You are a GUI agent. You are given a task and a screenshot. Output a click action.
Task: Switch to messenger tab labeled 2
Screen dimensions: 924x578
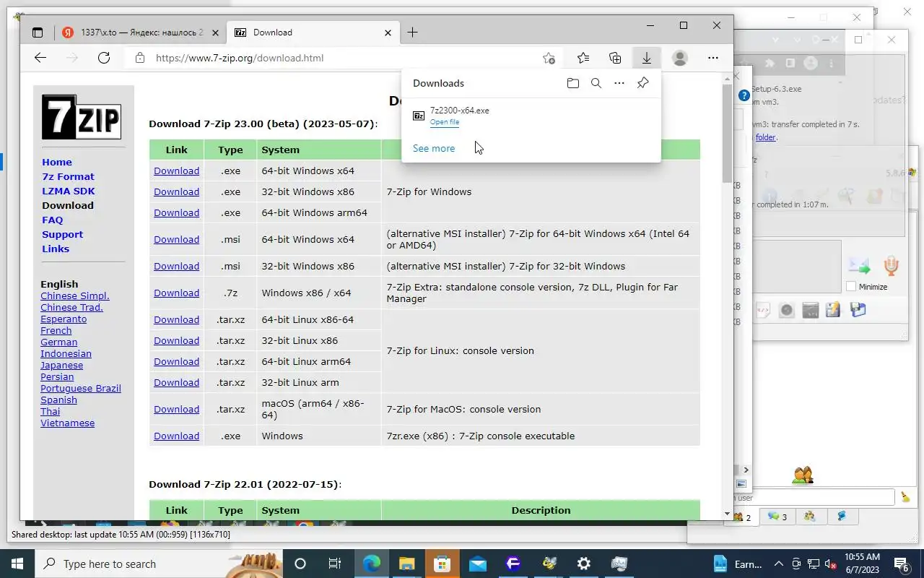742,517
